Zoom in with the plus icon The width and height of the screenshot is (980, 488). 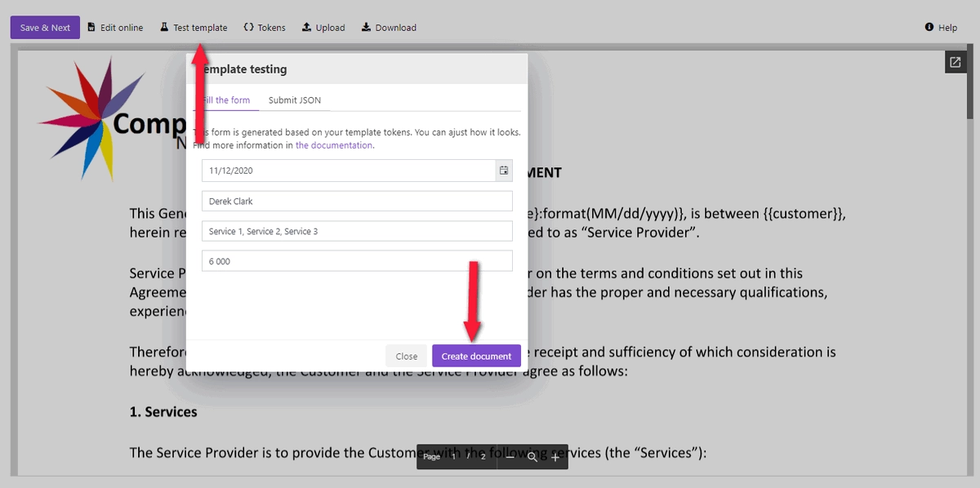pos(555,457)
